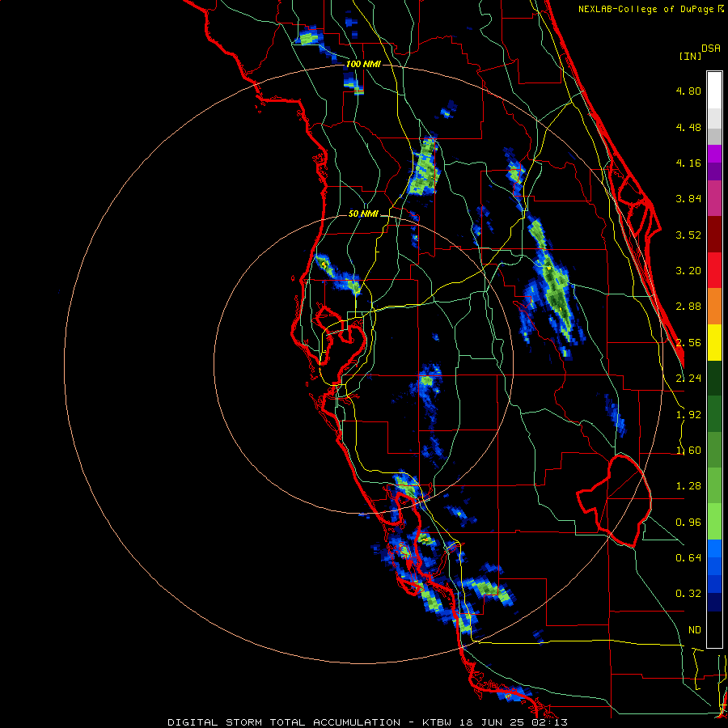
Task: Click the 50 NMI range ring label
Action: (363, 214)
